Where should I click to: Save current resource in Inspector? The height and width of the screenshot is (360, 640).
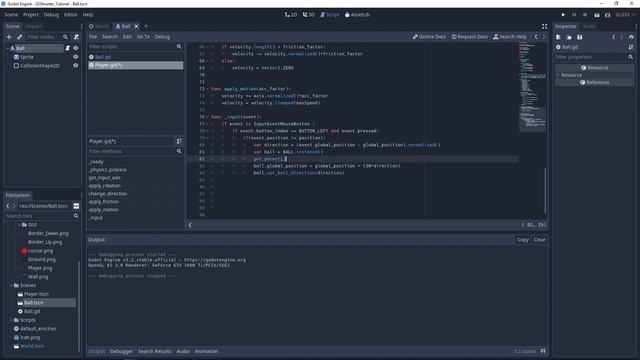580,37
